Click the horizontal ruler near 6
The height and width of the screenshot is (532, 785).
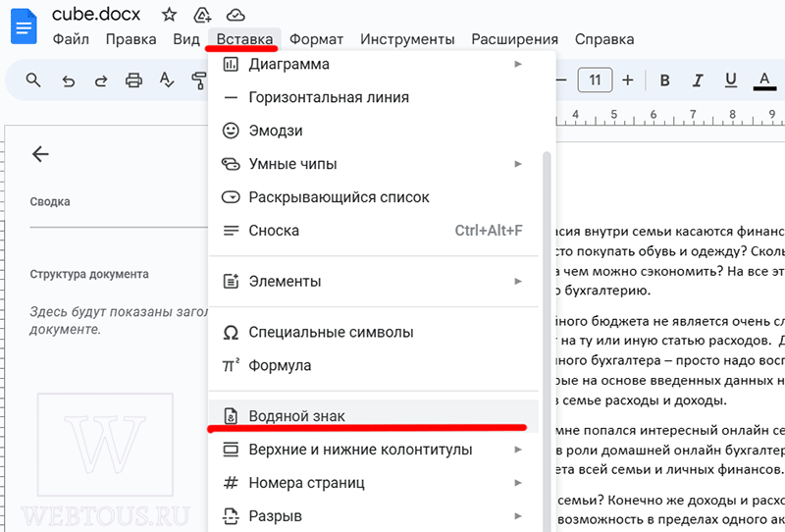653,115
